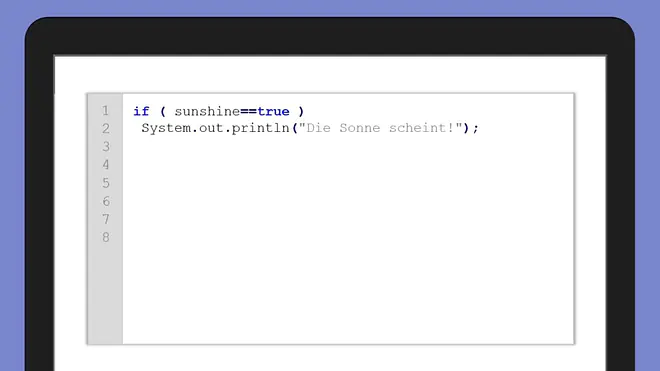Click line number 1 in gutter
This screenshot has height=371, width=660.
click(105, 111)
